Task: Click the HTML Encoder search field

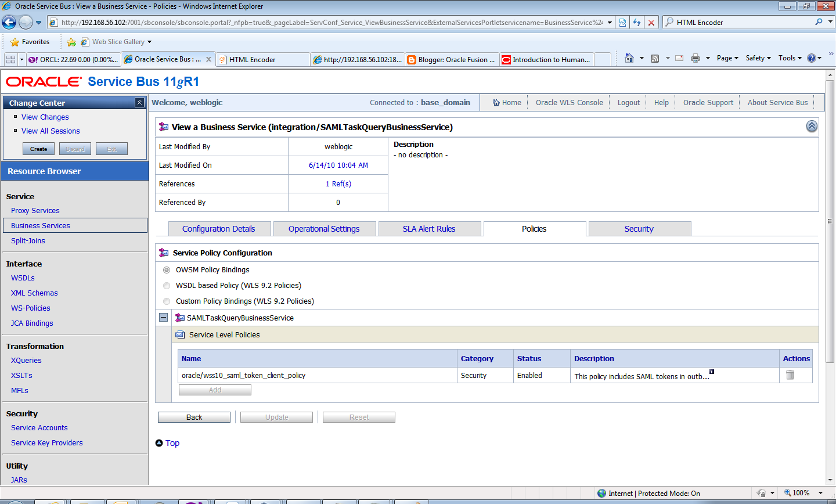Action: pos(743,22)
